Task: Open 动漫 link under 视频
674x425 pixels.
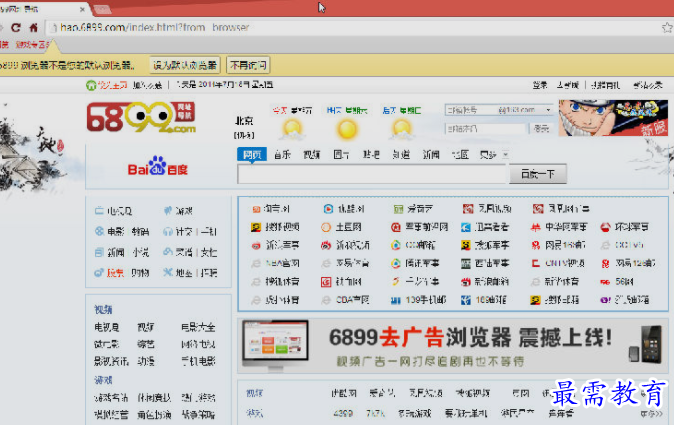Action: click(146, 361)
